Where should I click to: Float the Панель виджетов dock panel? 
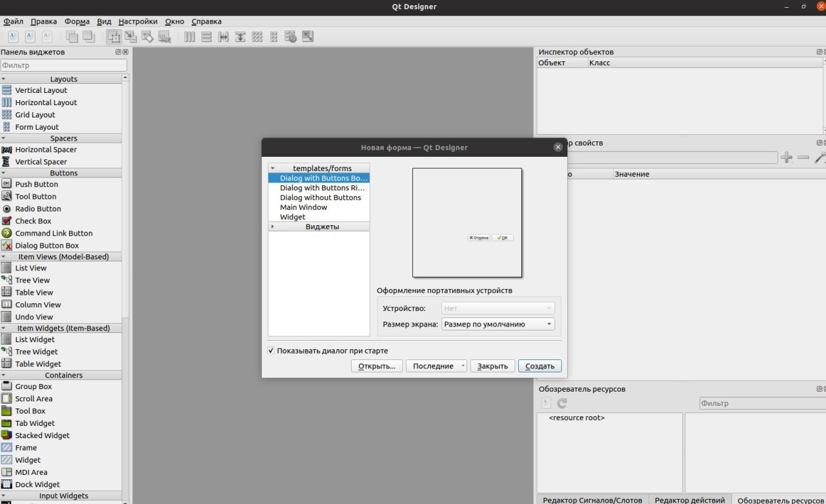(x=118, y=52)
